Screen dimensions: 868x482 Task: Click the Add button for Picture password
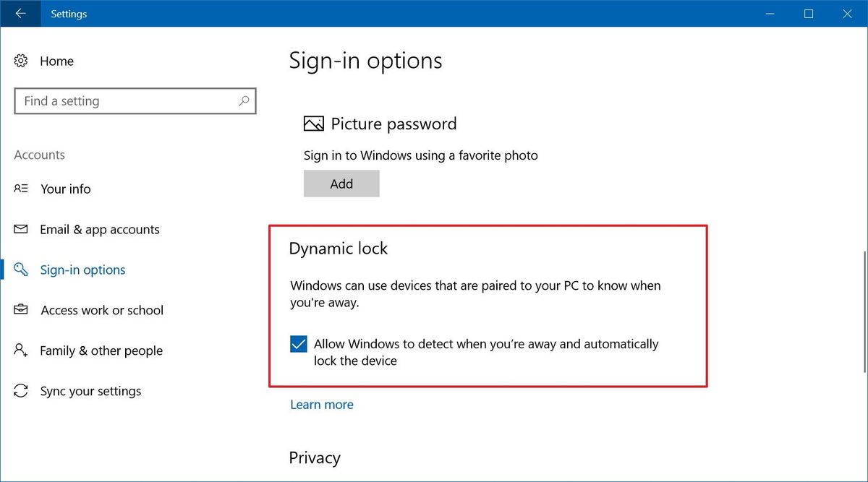pyautogui.click(x=341, y=183)
